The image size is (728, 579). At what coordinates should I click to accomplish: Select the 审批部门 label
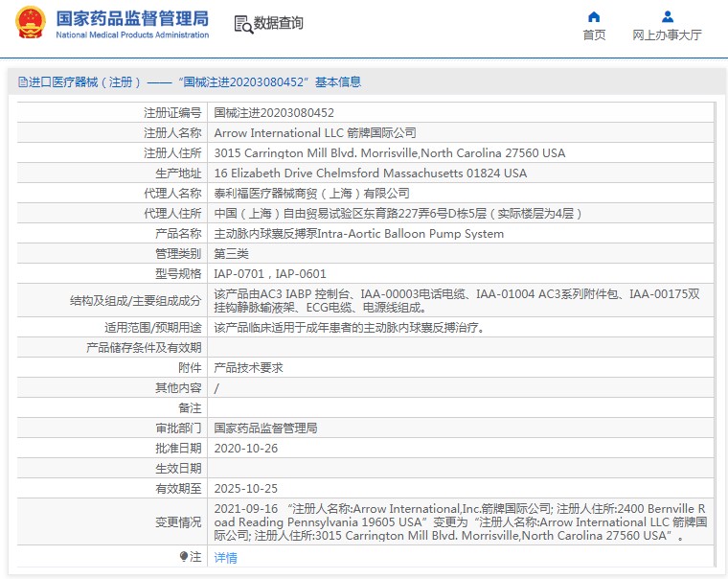pos(178,428)
